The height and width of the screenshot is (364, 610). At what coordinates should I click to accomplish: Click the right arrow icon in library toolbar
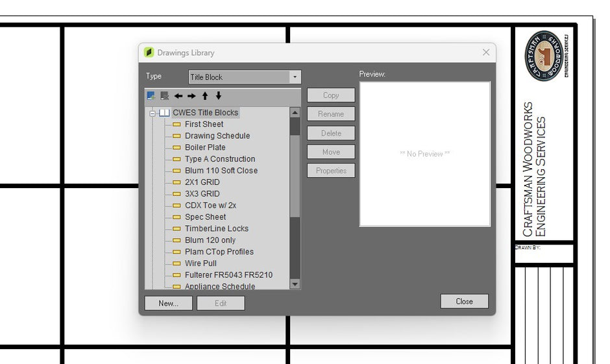pos(191,96)
